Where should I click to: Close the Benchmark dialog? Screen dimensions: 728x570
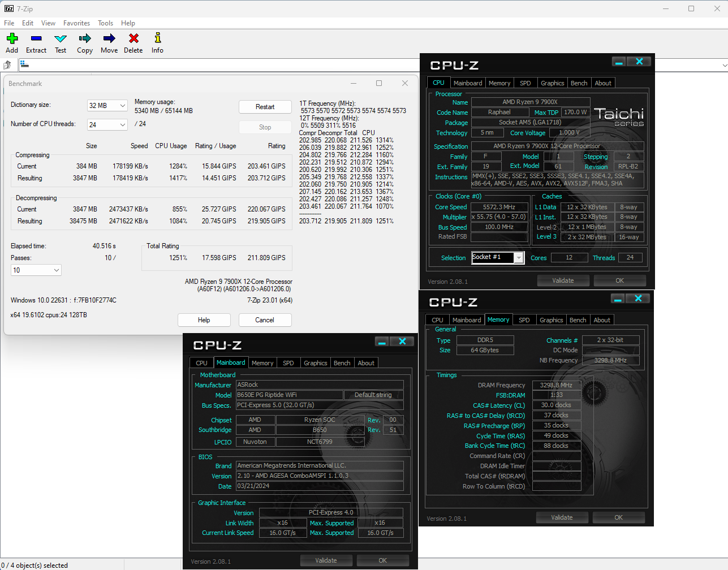405,83
